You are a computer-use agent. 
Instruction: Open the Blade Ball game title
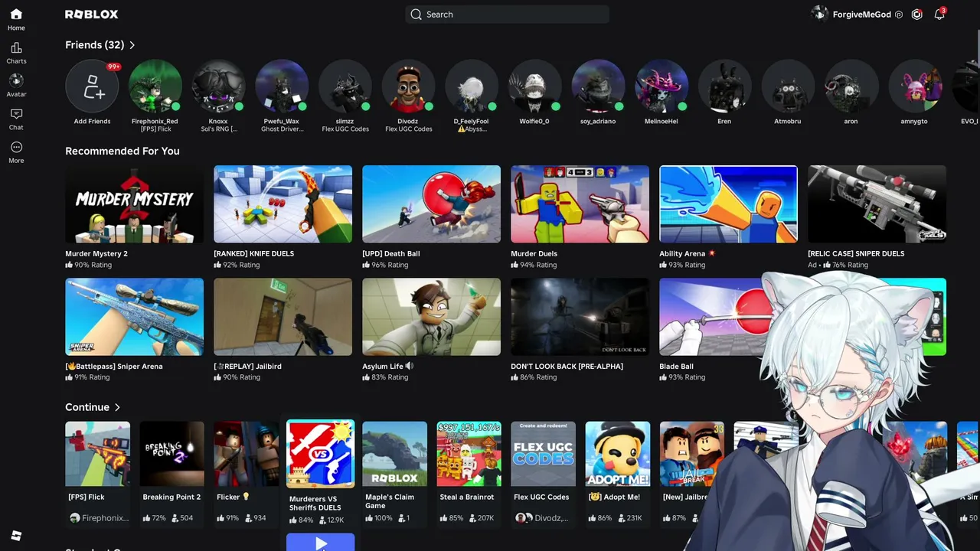tap(678, 367)
